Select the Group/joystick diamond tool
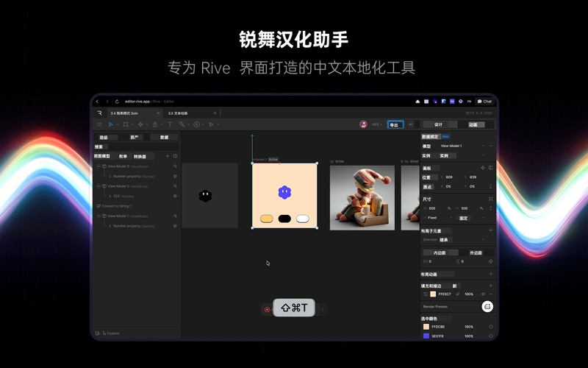The height and width of the screenshot is (368, 588). [x=140, y=124]
